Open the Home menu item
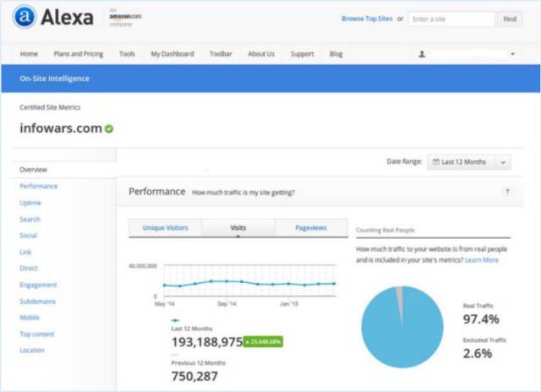The image size is (541, 392). [29, 54]
